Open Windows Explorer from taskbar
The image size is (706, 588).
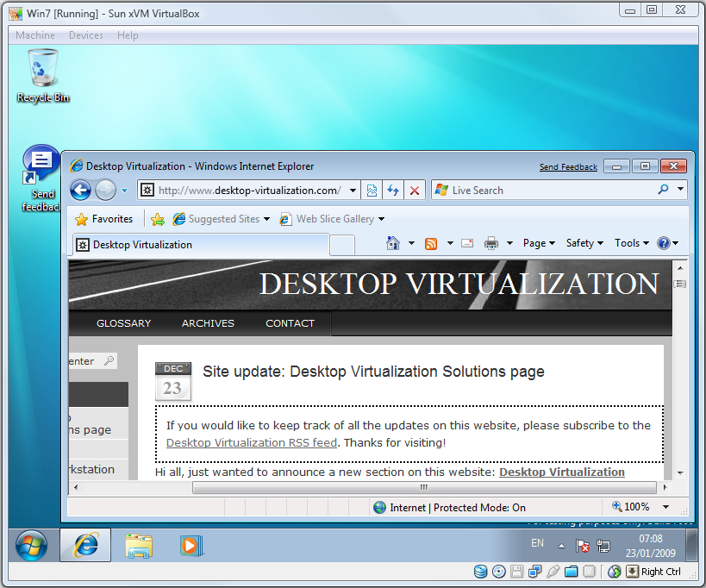click(139, 546)
